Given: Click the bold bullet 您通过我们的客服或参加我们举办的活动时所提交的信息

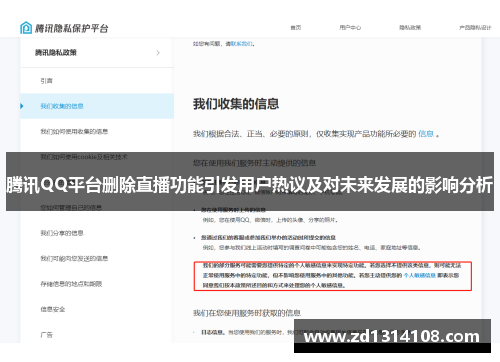Looking at the screenshot, I should coord(268,238).
